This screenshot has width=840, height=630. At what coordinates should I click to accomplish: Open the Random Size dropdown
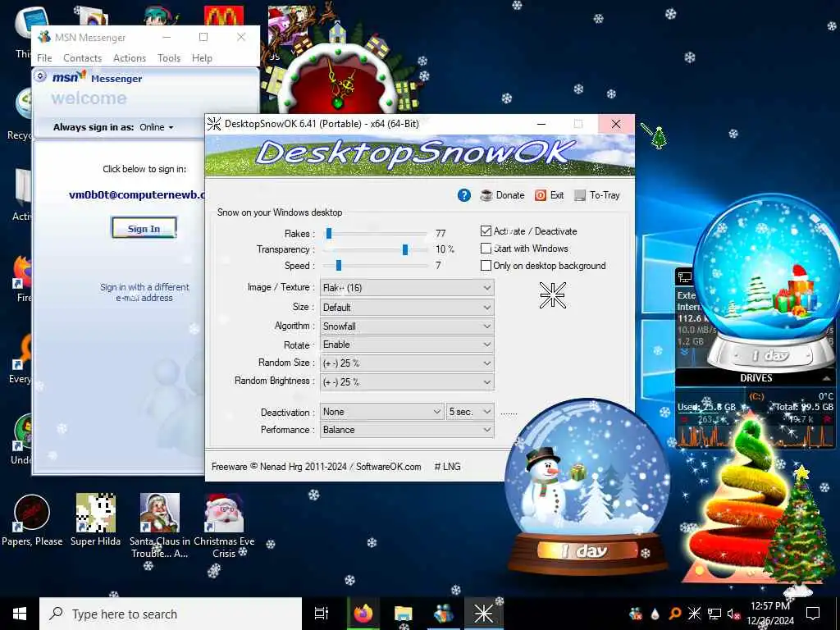(x=407, y=363)
